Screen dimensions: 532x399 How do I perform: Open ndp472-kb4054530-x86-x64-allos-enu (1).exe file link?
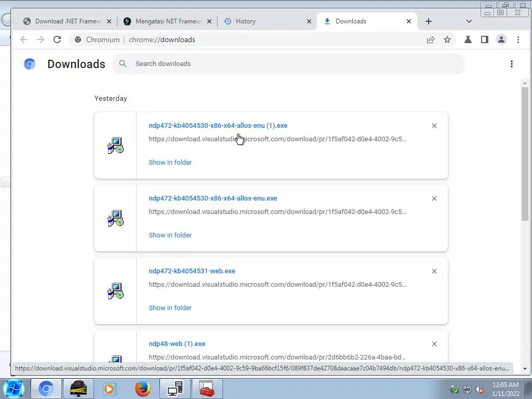[218, 126]
